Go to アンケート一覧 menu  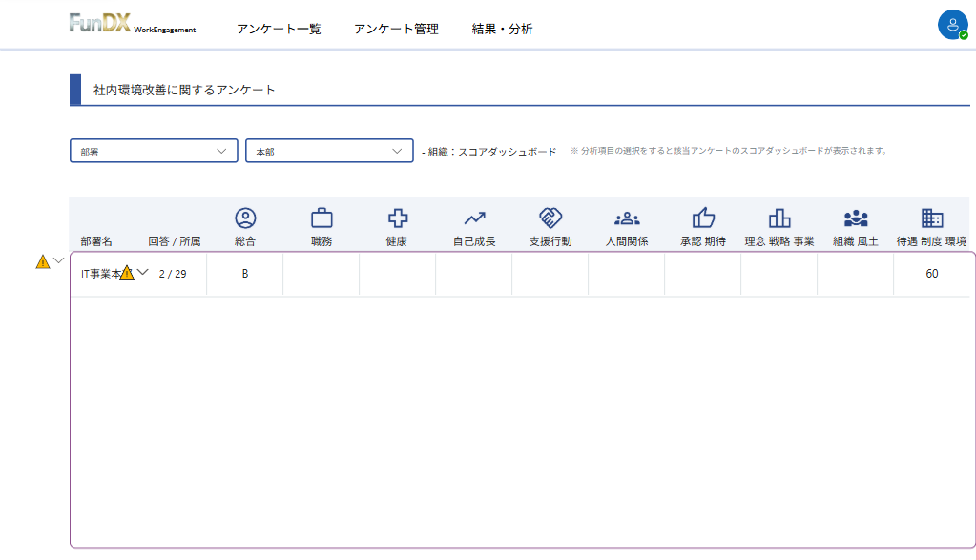pyautogui.click(x=279, y=29)
